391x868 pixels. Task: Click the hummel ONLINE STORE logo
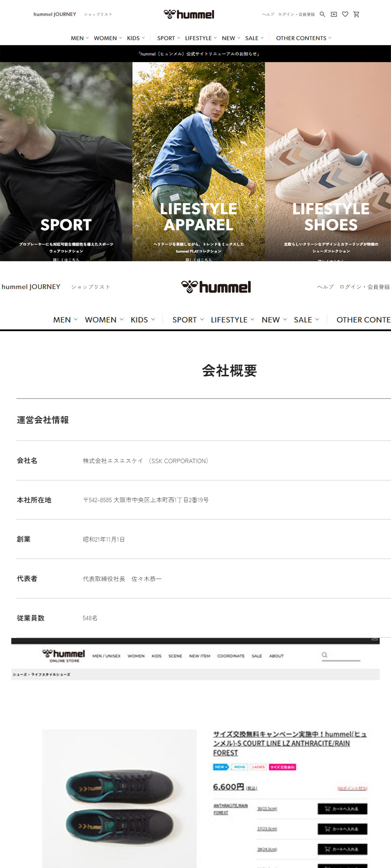click(64, 655)
